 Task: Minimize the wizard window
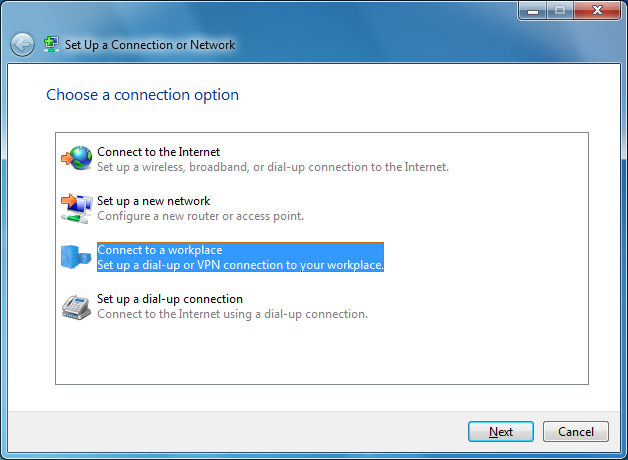click(x=532, y=11)
